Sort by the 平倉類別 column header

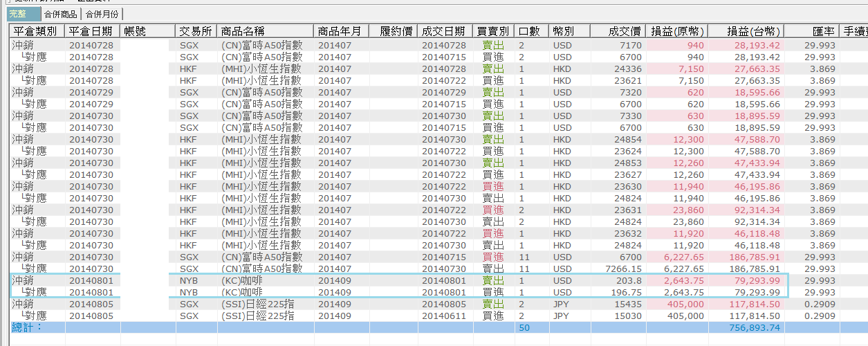point(37,31)
